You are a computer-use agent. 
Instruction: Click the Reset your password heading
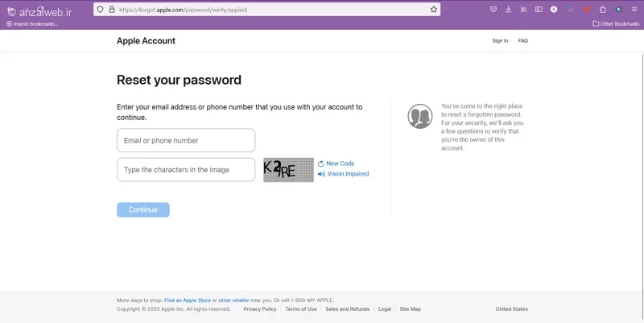click(x=179, y=80)
